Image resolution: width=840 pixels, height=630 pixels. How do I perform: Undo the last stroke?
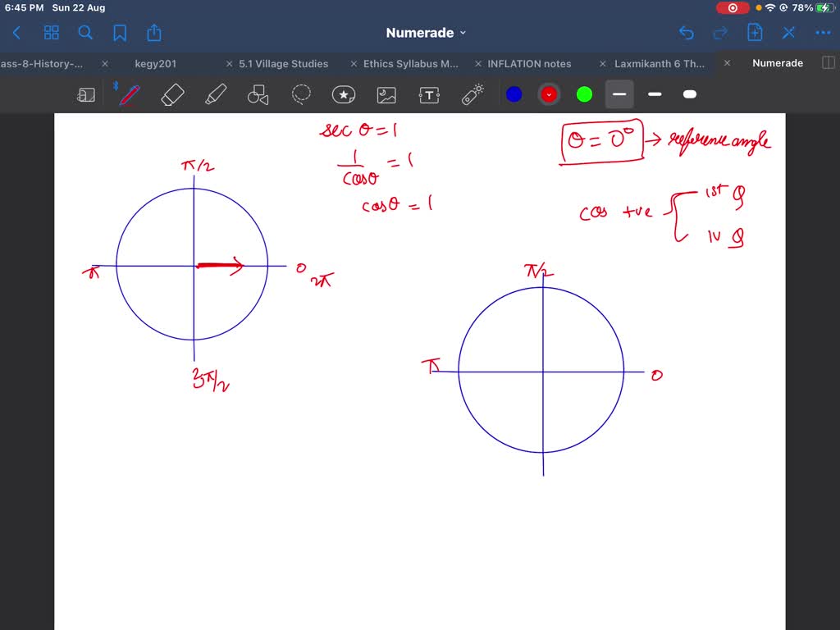[687, 33]
